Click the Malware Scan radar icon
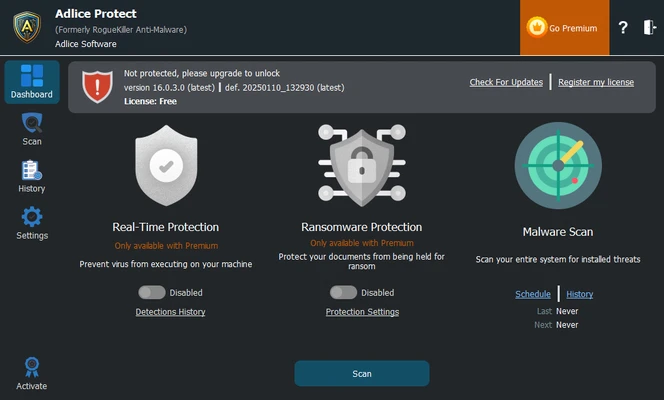The width and height of the screenshot is (664, 400). pyautogui.click(x=558, y=166)
